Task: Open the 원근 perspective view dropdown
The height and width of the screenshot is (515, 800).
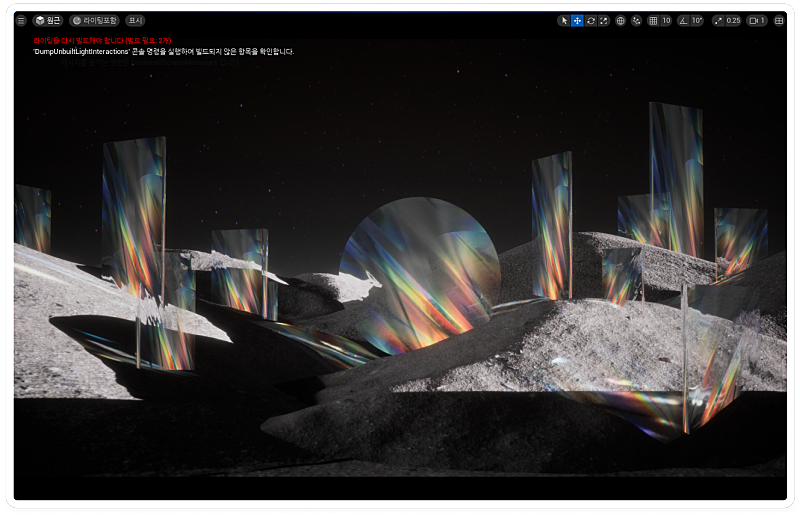Action: [47, 20]
